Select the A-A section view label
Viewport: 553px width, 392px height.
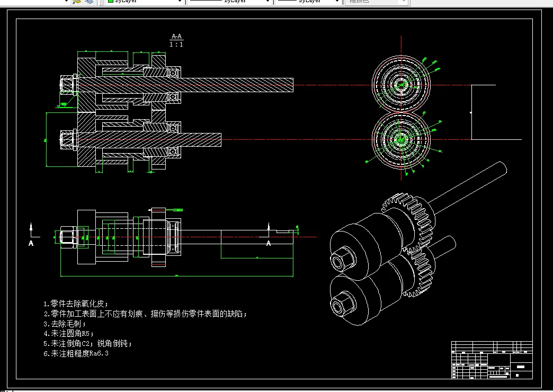click(177, 37)
